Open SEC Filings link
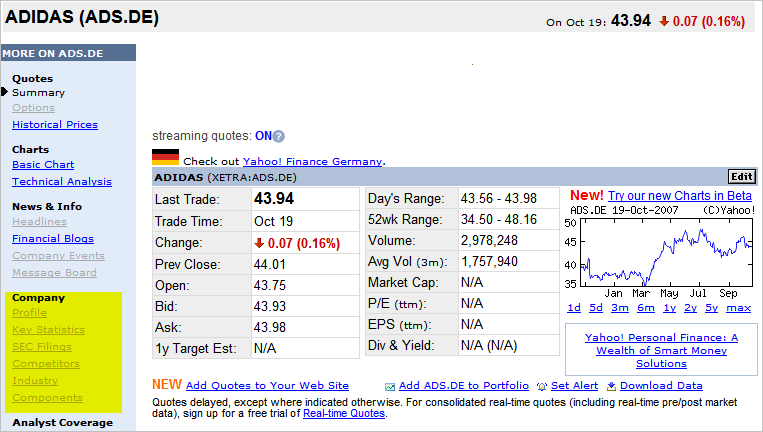 click(42, 346)
